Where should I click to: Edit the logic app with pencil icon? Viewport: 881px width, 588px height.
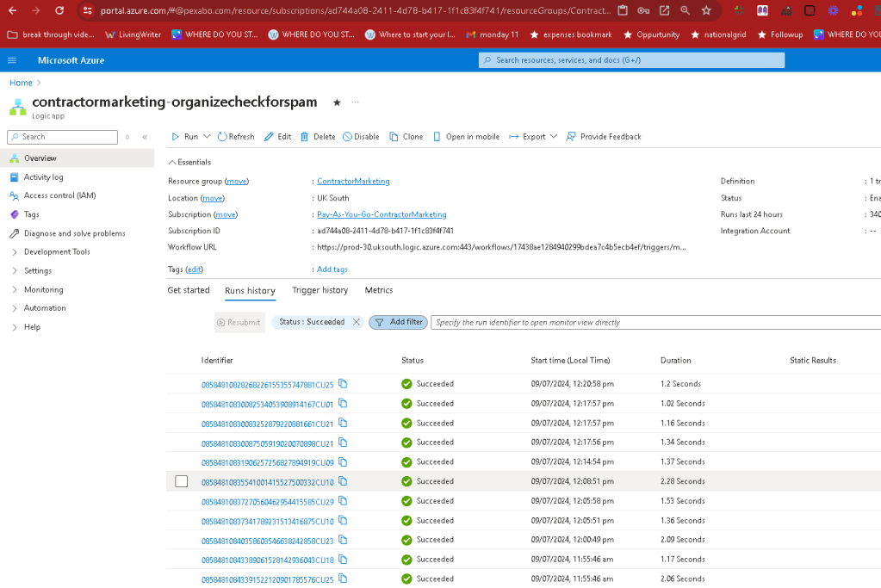coord(277,137)
